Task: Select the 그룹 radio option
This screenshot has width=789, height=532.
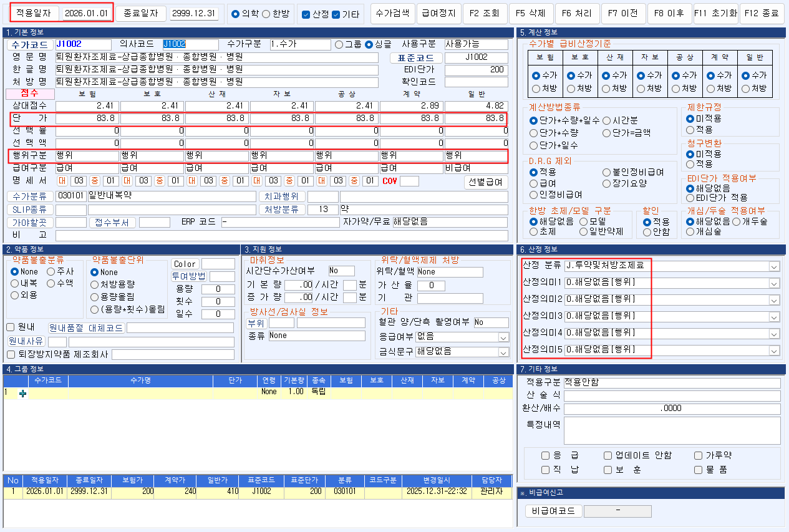Action: pos(339,44)
